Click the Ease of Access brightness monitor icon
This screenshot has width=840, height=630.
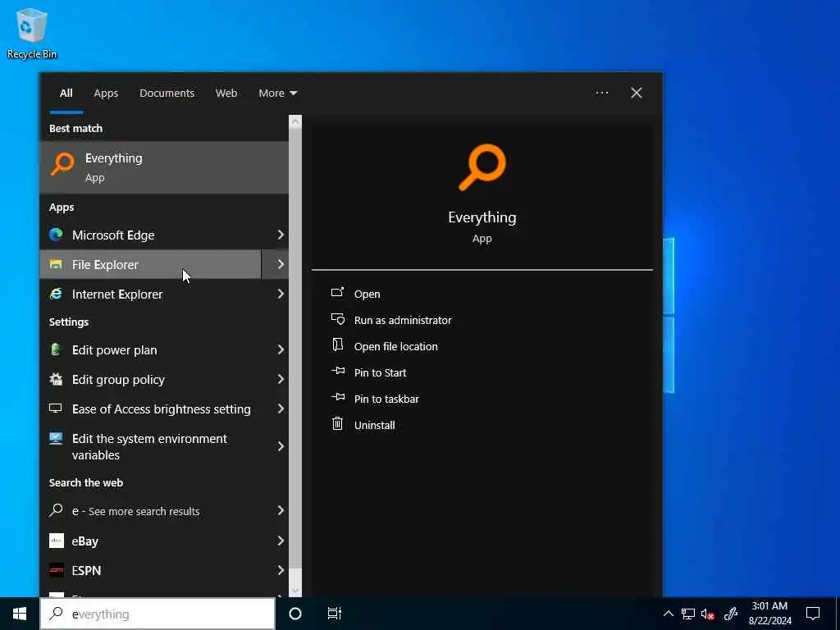(x=56, y=409)
